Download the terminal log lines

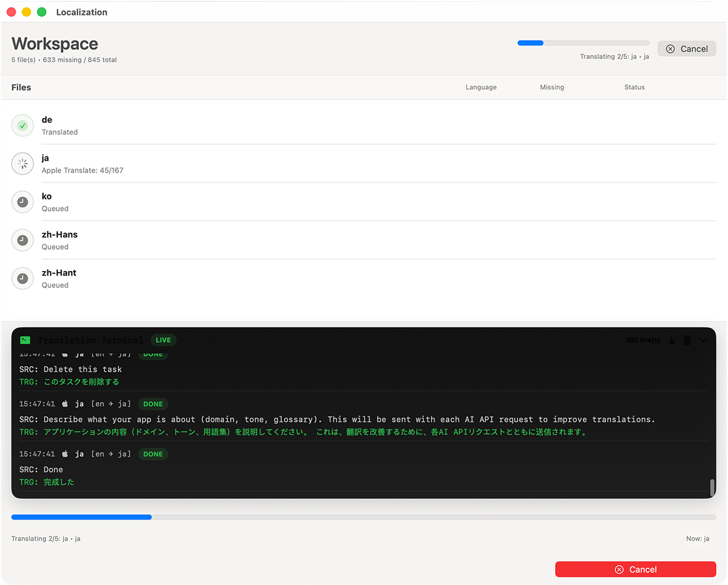pyautogui.click(x=672, y=340)
